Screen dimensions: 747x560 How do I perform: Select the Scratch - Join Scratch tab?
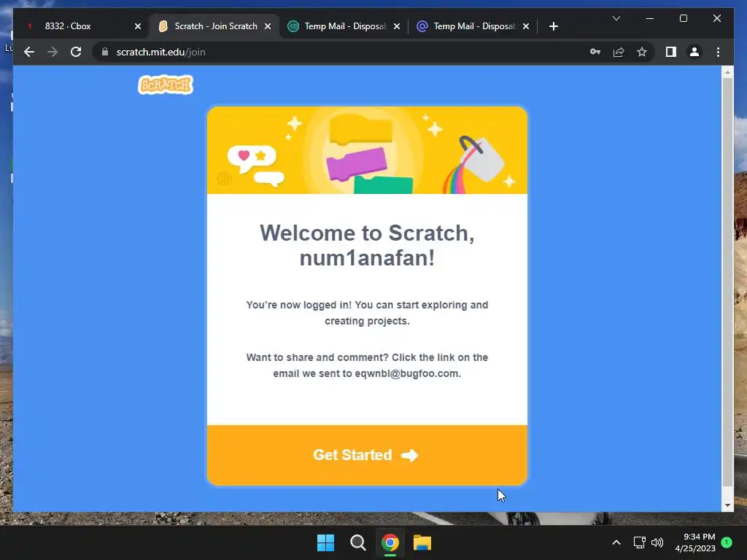[x=214, y=26]
